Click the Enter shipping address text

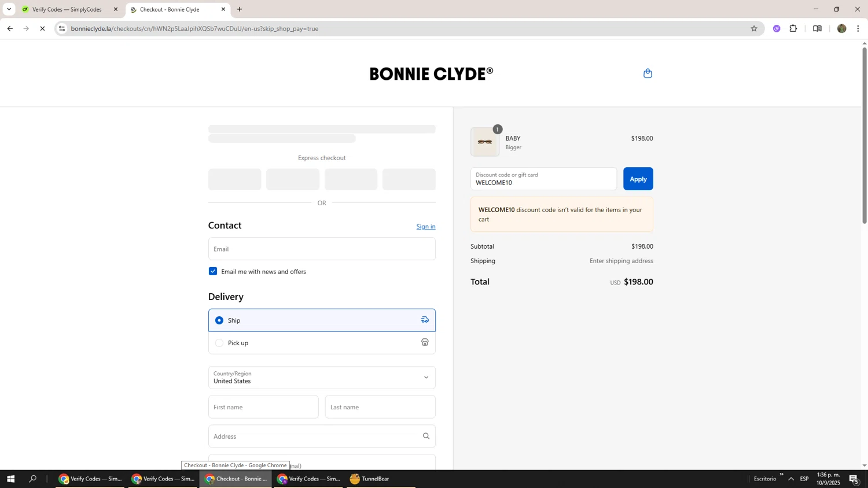(621, 261)
